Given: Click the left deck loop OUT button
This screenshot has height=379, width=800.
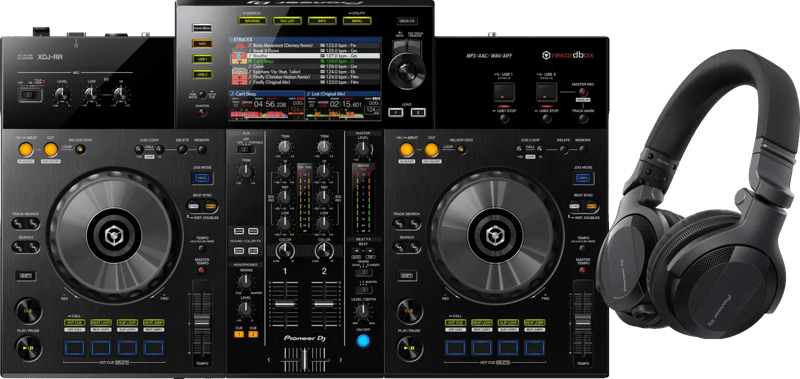Looking at the screenshot, I should point(50,149).
